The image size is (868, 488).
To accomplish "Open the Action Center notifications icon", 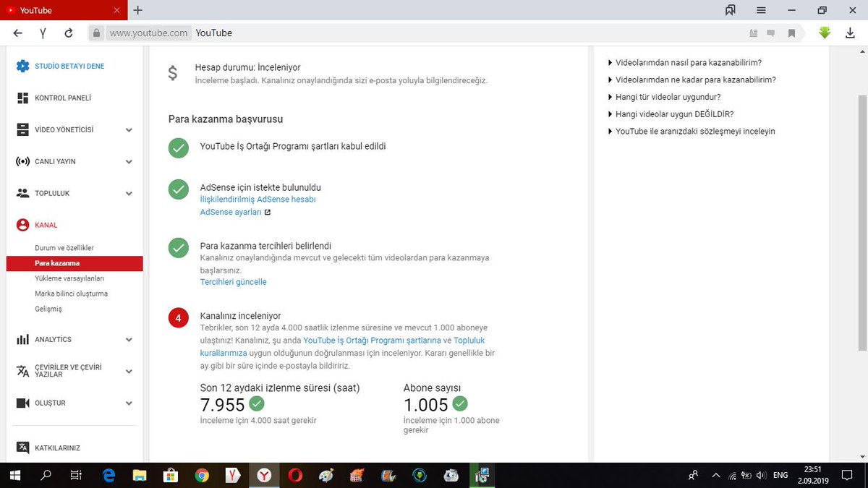I will coord(847,475).
